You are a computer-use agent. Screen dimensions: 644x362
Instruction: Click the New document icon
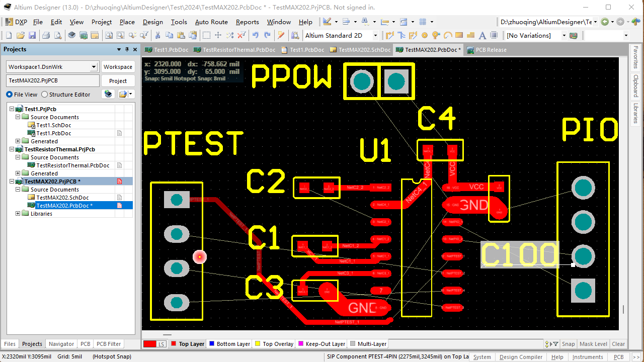9,35
